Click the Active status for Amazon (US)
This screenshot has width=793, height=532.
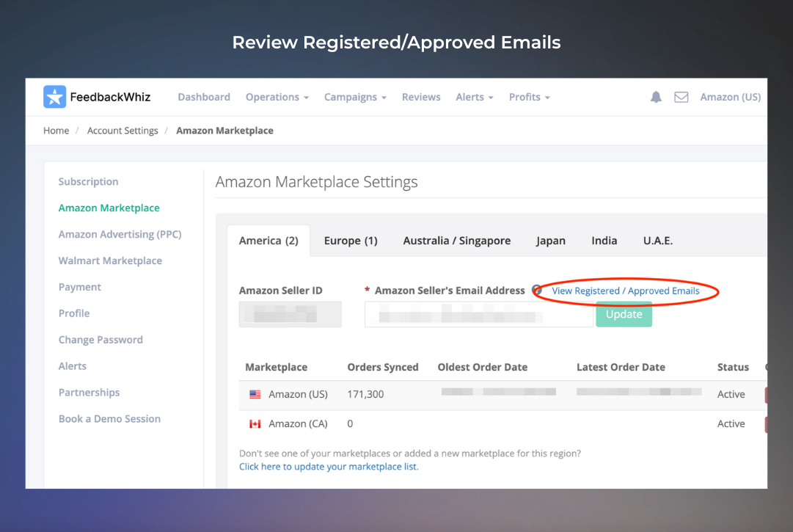(731, 395)
